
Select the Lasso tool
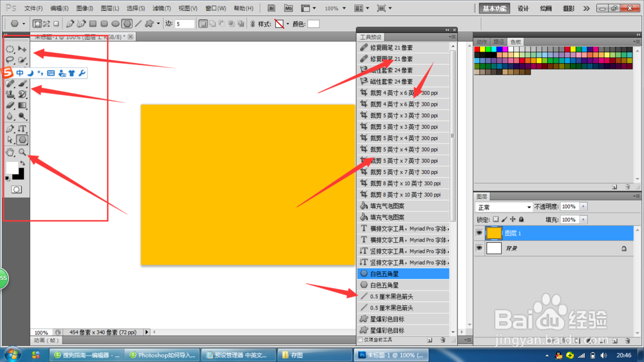pyautogui.click(x=10, y=61)
